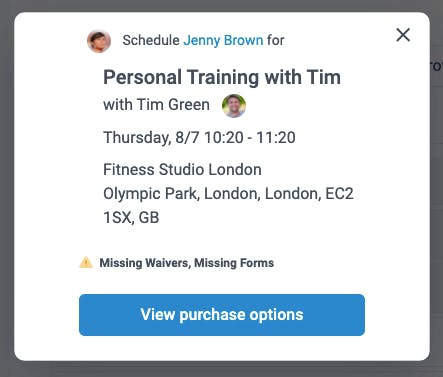This screenshot has height=377, width=443.
Task: Select the Personal Training with Tim heading
Action: (x=222, y=77)
